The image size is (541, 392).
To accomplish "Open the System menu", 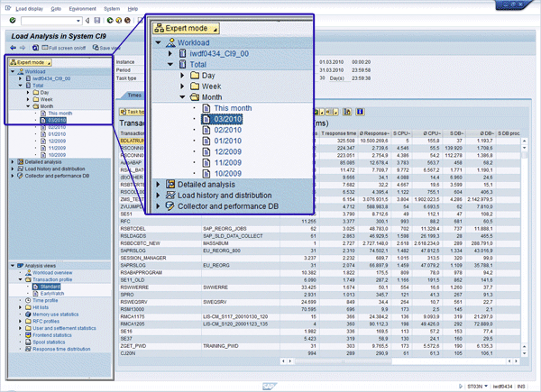I will tap(112, 9).
